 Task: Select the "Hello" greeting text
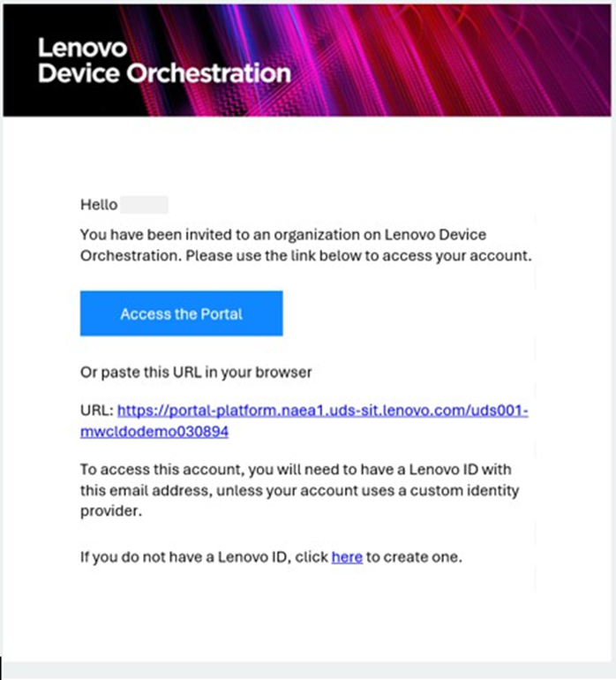pos(98,206)
